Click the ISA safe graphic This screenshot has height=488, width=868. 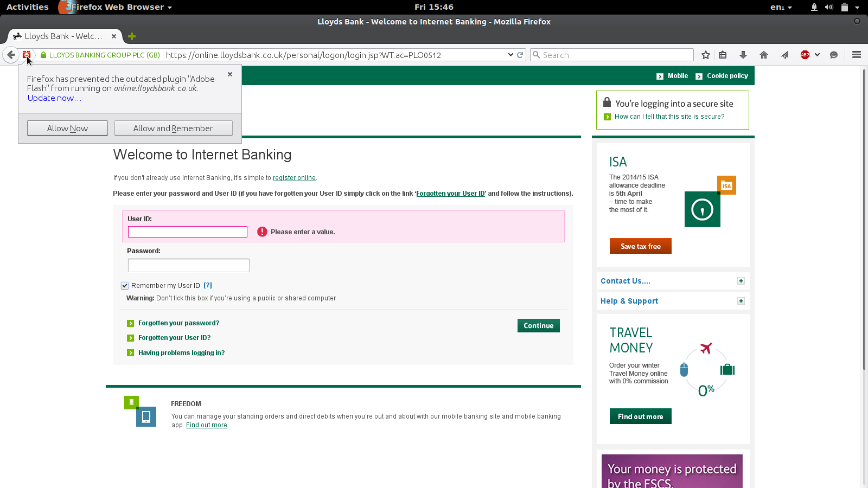pos(702,209)
